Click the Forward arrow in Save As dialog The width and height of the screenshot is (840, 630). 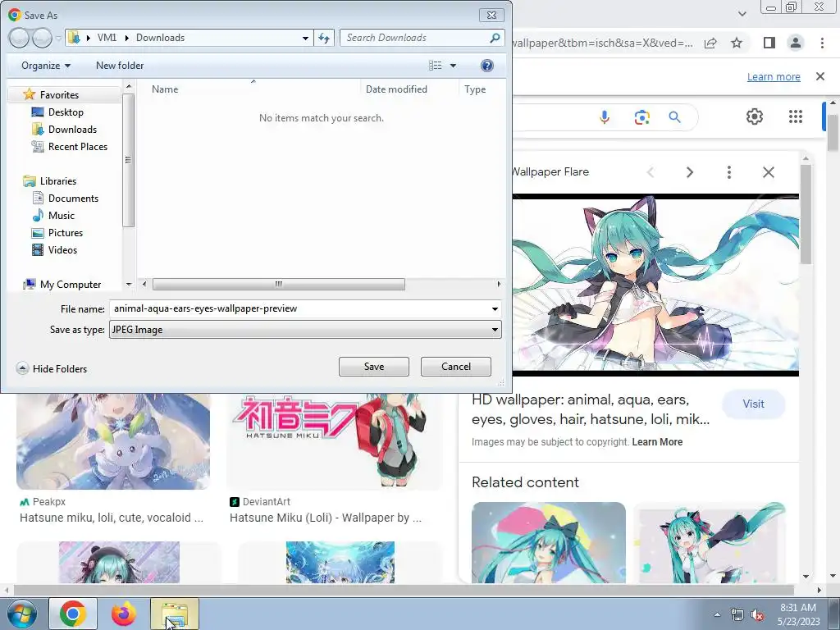click(42, 38)
